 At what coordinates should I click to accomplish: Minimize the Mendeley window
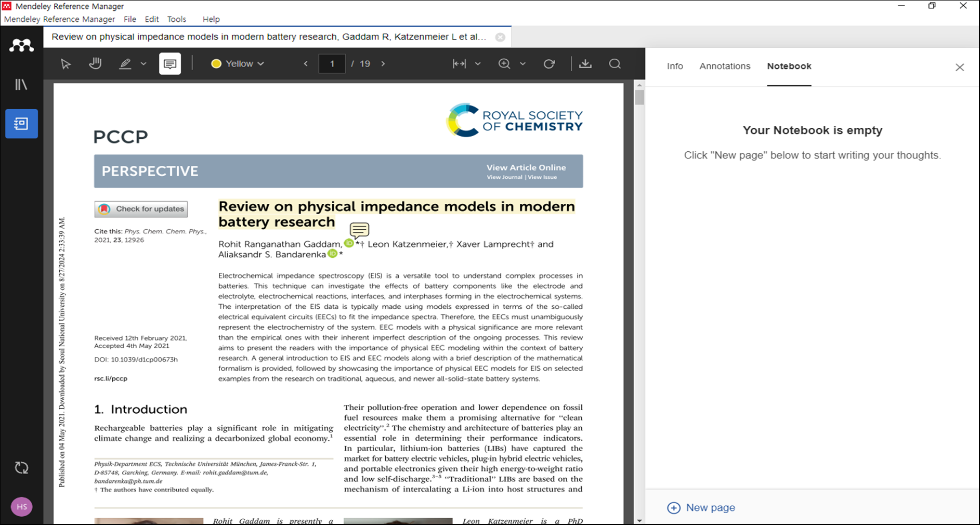click(901, 6)
